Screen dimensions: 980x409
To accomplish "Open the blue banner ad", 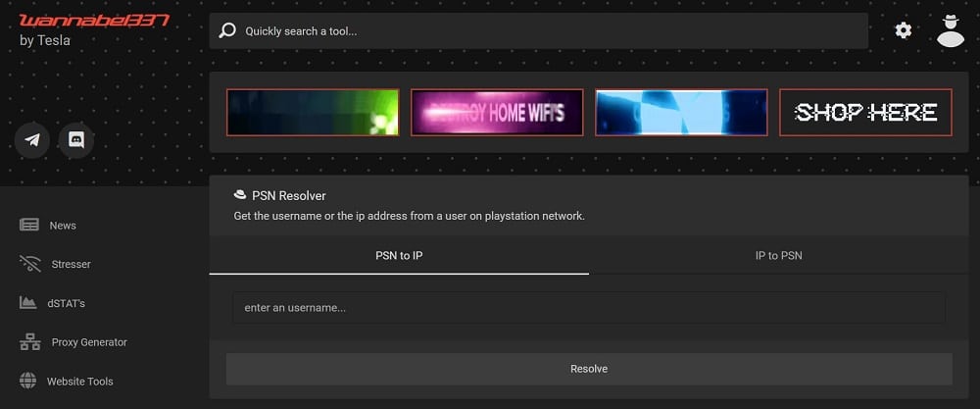I will tap(681, 113).
